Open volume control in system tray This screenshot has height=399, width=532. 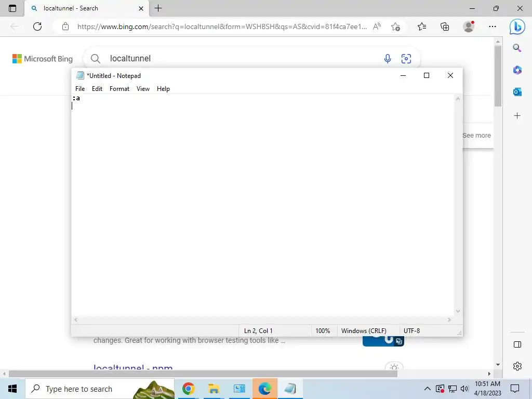point(464,389)
